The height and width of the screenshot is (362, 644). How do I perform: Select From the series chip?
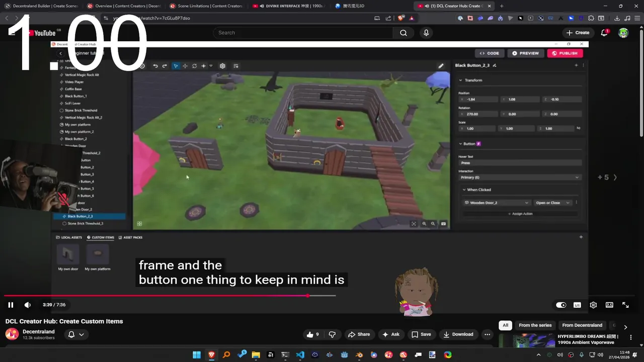pyautogui.click(x=535, y=325)
